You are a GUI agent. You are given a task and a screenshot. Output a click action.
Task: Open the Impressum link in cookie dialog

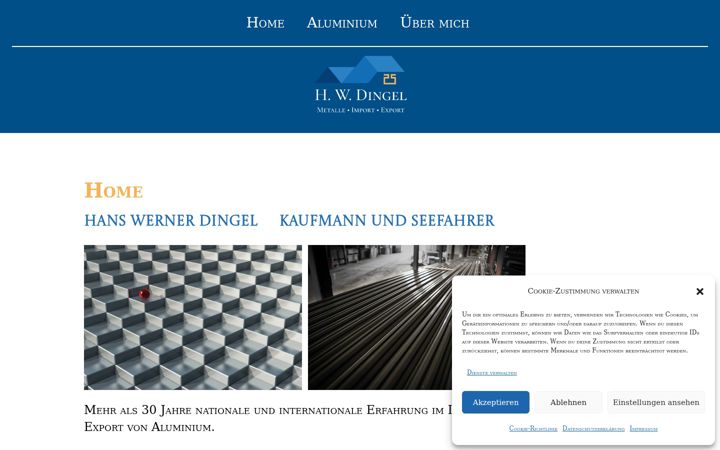[x=643, y=428]
